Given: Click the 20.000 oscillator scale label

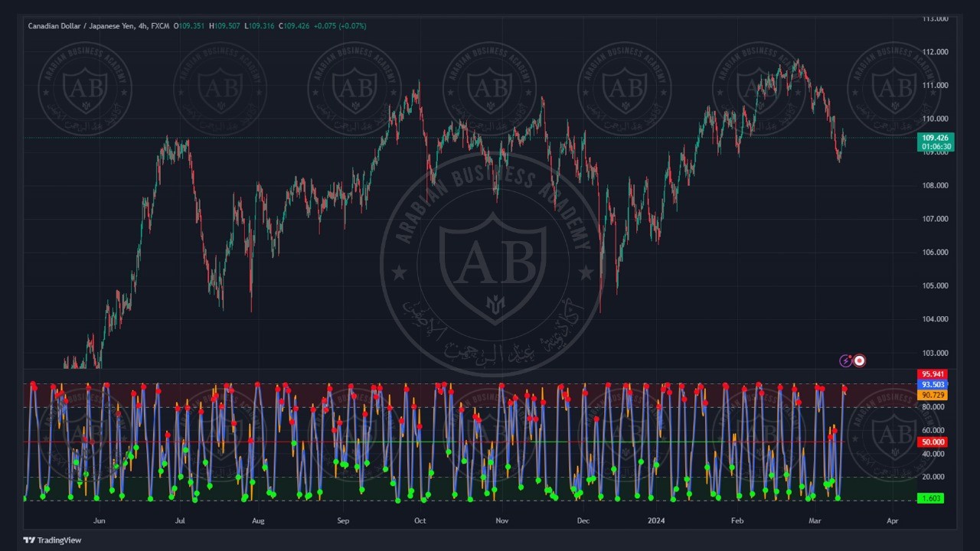Looking at the screenshot, I should click(x=933, y=477).
